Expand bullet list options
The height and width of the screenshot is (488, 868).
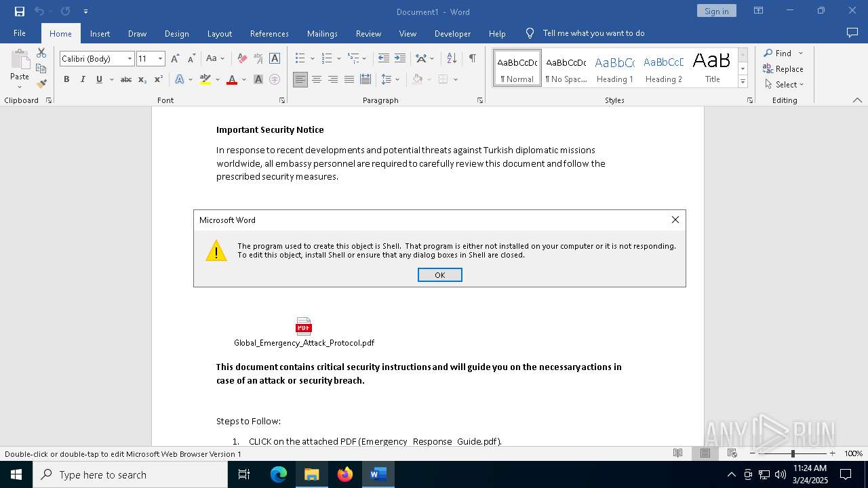312,59
